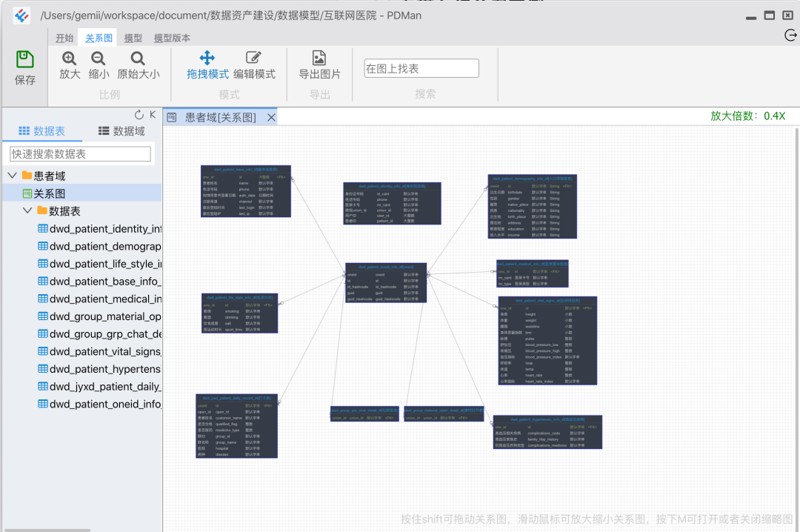Reset to original size (原始大小) icon

138,59
